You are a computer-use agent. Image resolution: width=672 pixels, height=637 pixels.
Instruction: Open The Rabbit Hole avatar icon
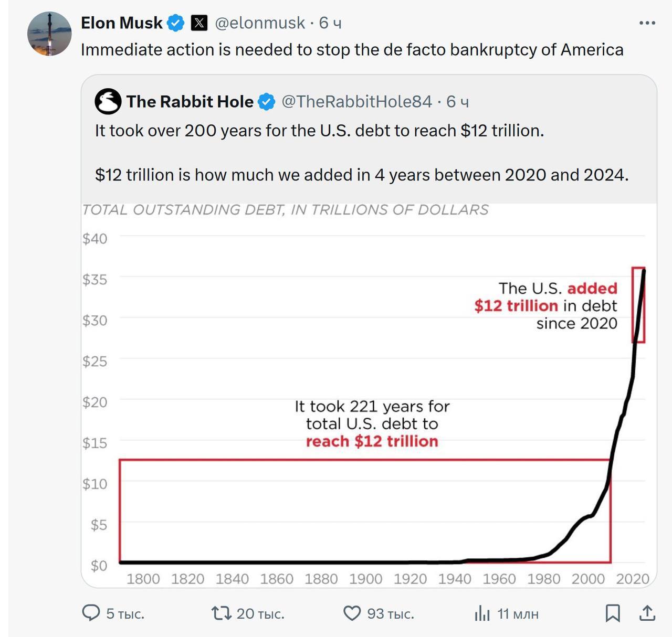point(108,101)
